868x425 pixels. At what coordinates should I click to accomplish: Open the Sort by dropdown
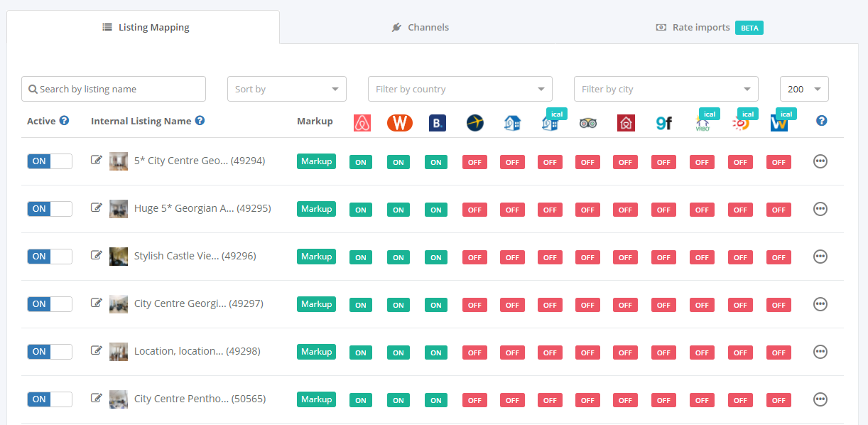pos(287,89)
